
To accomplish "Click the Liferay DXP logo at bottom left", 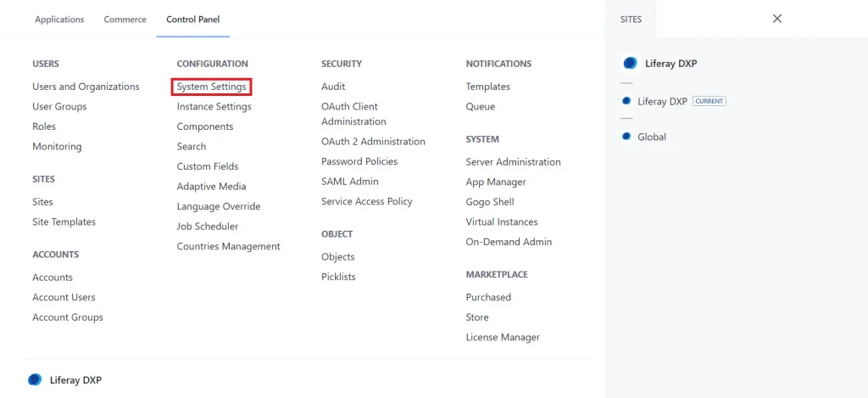I will pos(35,380).
